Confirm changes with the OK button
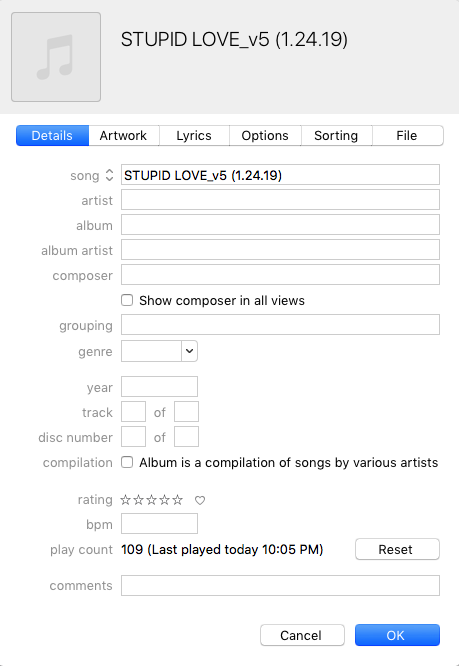The width and height of the screenshot is (459, 666). pyautogui.click(x=397, y=635)
